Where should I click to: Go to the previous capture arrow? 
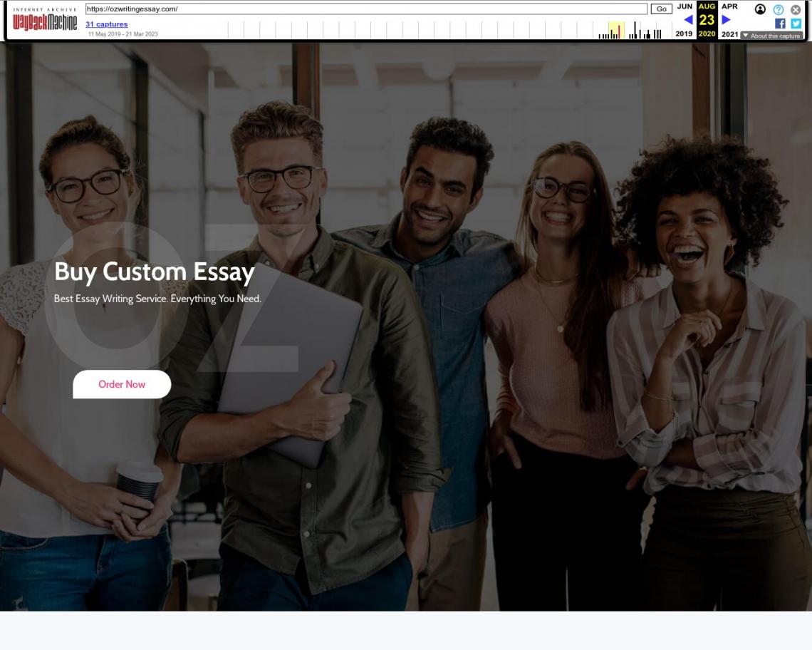(x=688, y=20)
